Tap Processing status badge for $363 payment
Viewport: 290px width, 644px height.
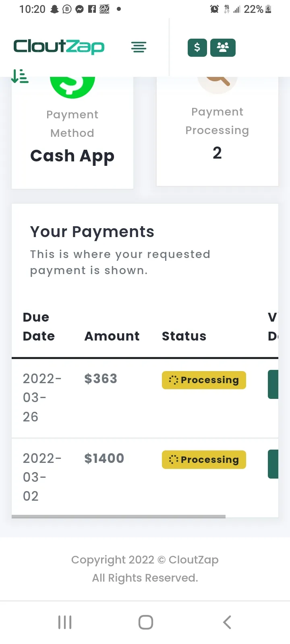click(204, 380)
